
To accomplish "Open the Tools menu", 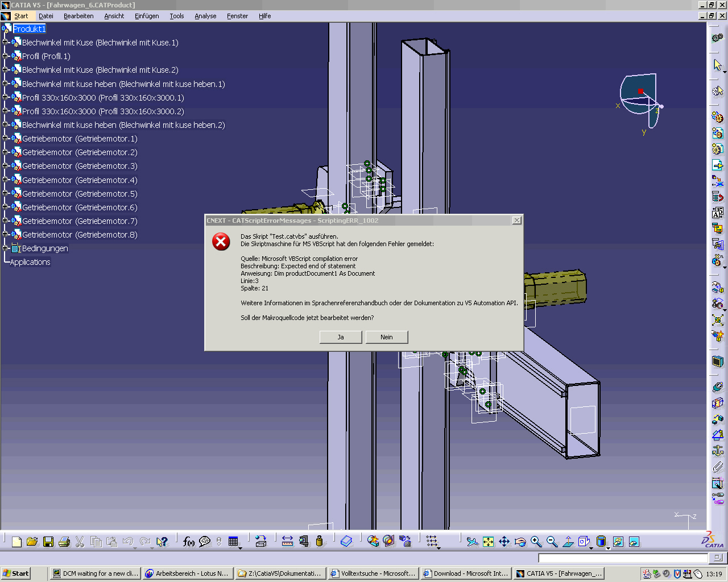I will (x=177, y=16).
